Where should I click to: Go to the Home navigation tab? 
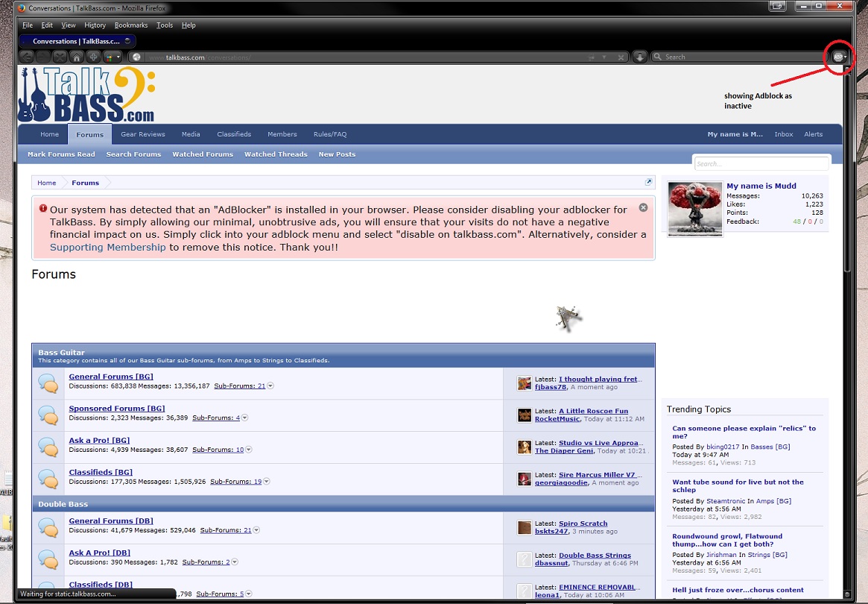click(49, 134)
